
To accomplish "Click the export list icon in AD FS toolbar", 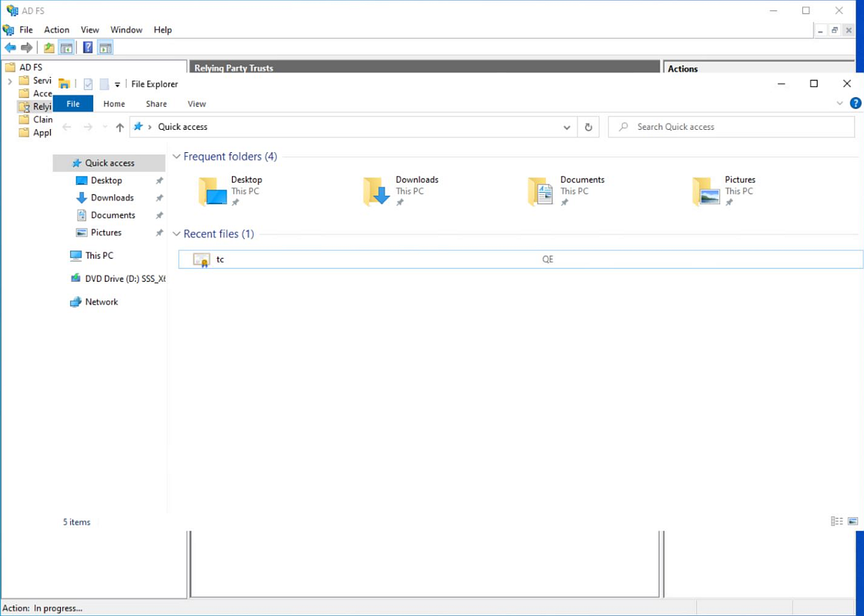I will coord(48,47).
